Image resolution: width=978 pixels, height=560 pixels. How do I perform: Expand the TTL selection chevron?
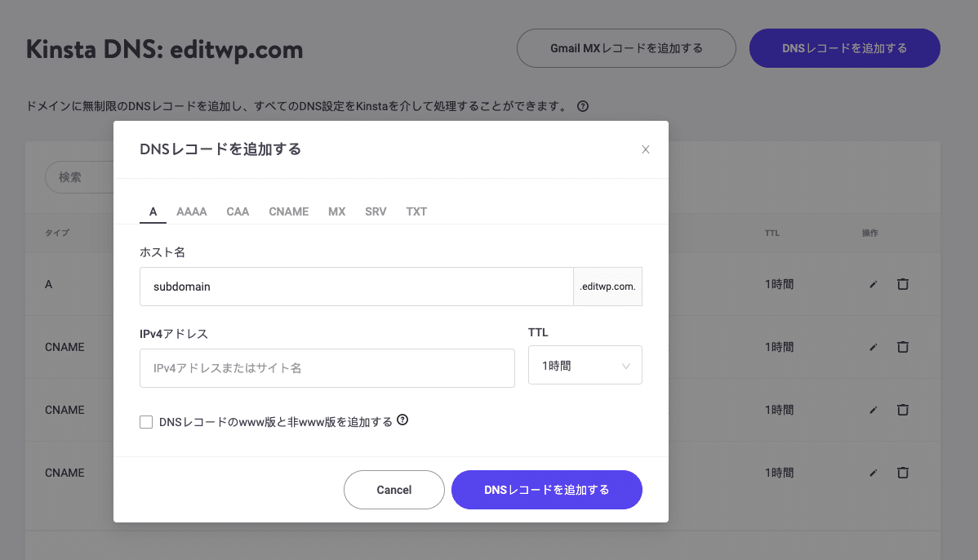tap(626, 365)
